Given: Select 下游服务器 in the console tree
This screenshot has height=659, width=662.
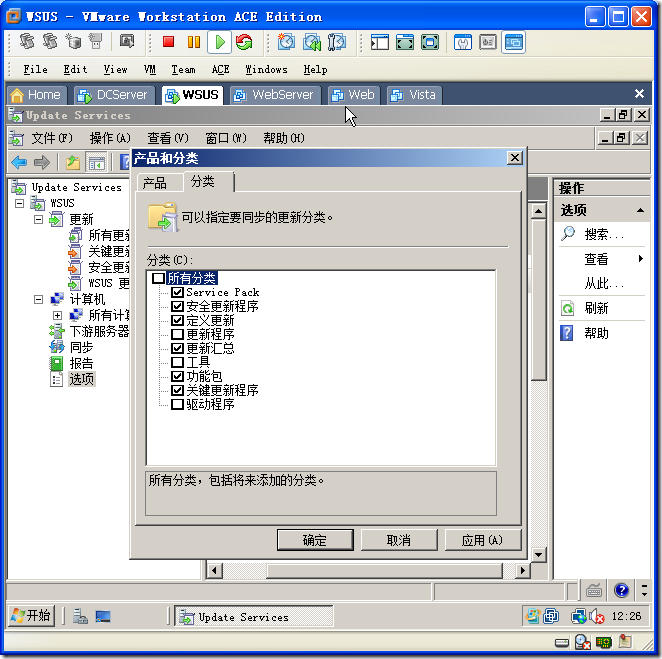Looking at the screenshot, I should coord(100,331).
